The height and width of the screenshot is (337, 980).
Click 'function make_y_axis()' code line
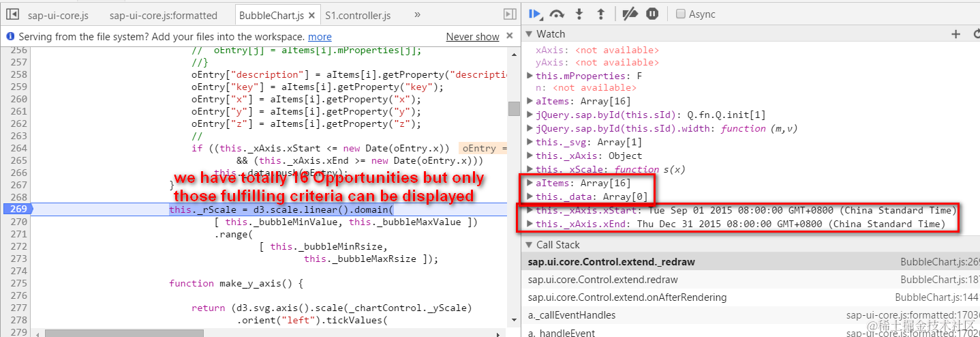click(236, 284)
